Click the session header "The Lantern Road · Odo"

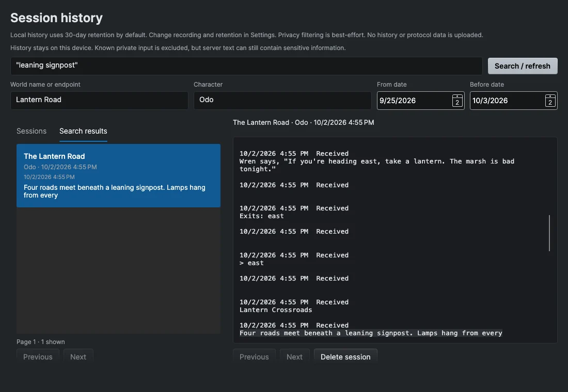pos(304,122)
